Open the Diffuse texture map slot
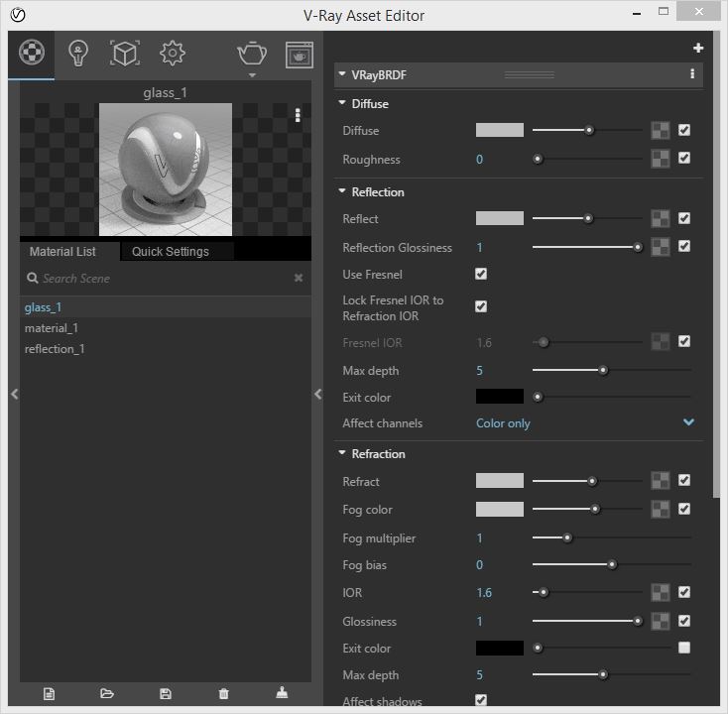Viewport: 728px width, 714px height. pos(661,131)
